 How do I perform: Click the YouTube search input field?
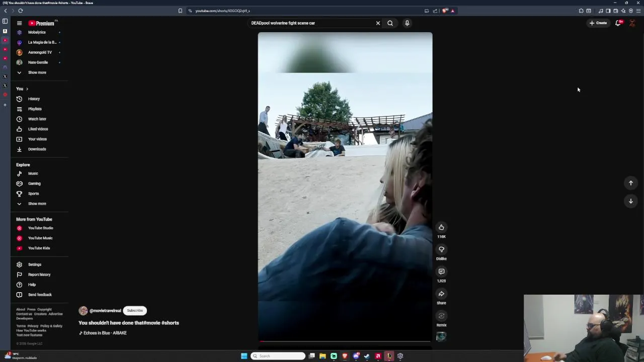click(x=312, y=23)
